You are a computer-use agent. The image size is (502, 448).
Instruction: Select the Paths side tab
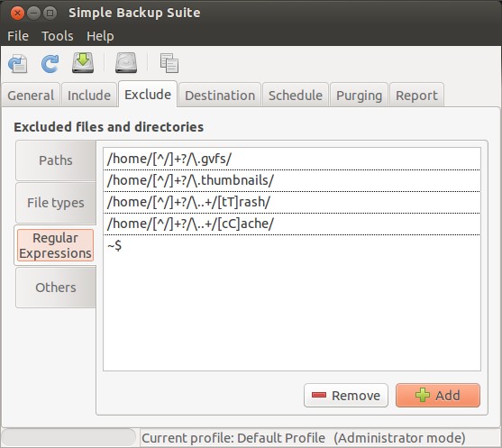click(x=56, y=160)
